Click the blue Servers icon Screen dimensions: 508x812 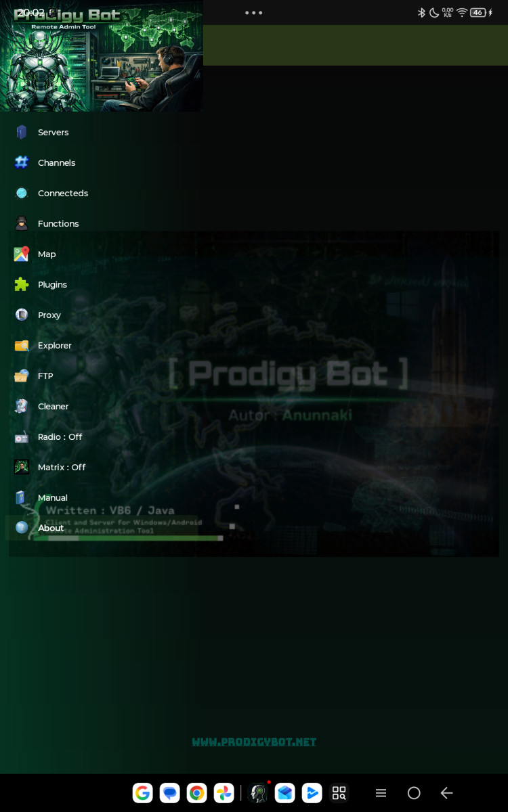coord(22,132)
